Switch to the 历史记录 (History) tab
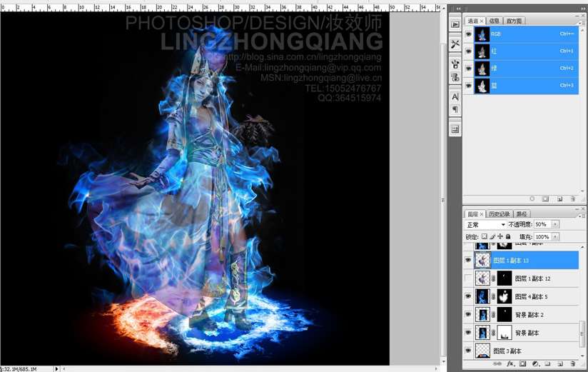The width and height of the screenshot is (588, 372). pos(499,214)
